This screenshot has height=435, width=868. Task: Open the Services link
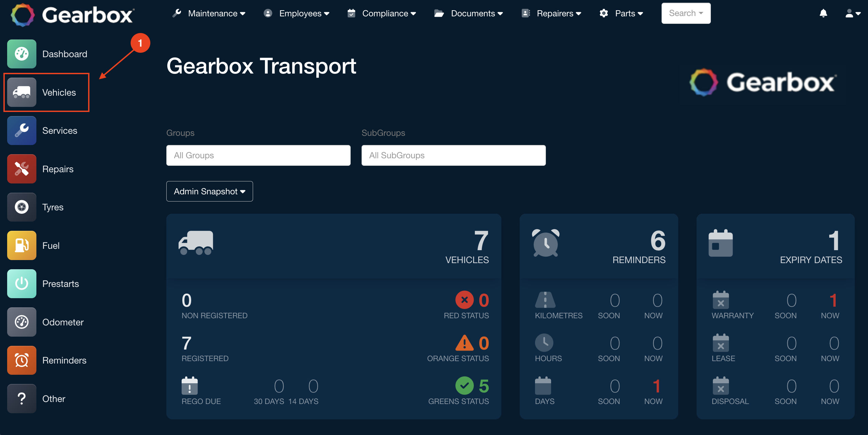(60, 130)
